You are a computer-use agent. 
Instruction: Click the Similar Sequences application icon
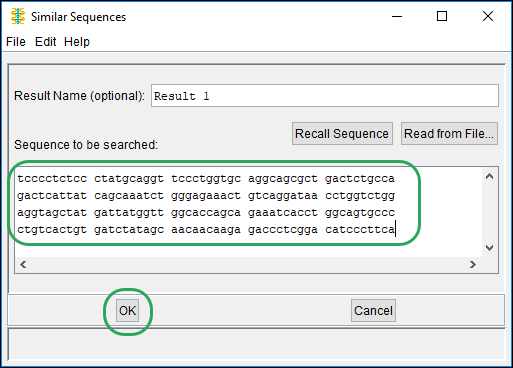pyautogui.click(x=18, y=16)
